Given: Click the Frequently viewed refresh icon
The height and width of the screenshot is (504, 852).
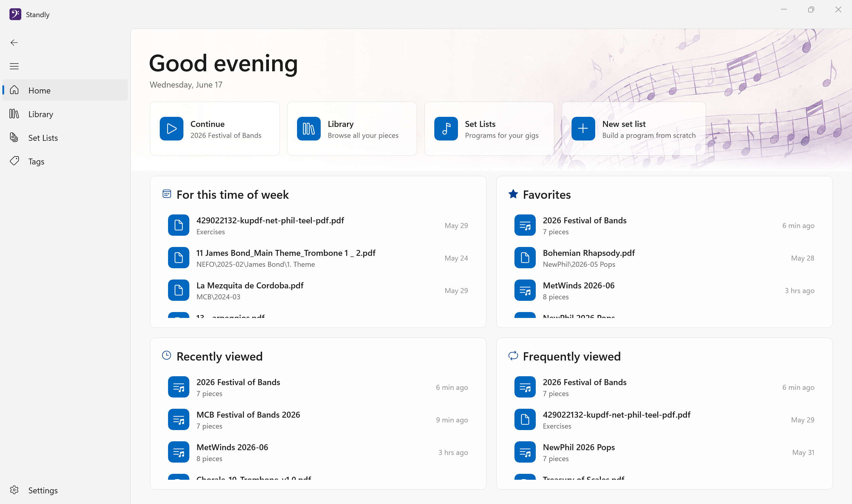Looking at the screenshot, I should 513,356.
